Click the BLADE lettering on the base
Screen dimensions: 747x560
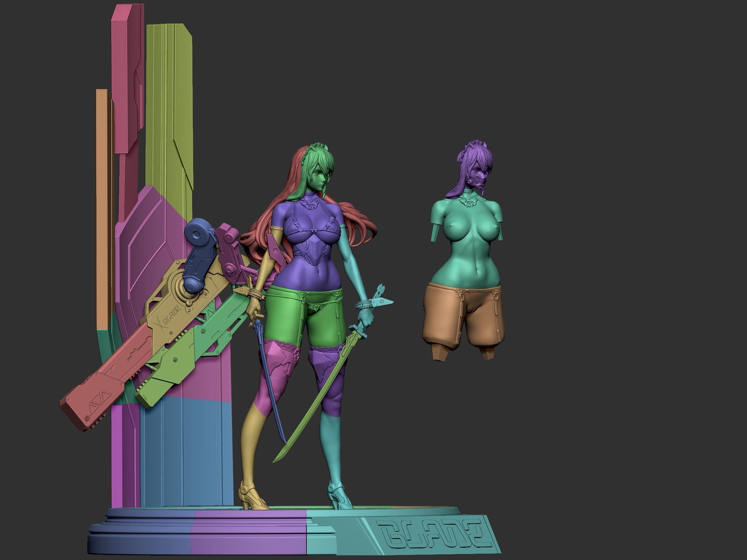(x=434, y=534)
